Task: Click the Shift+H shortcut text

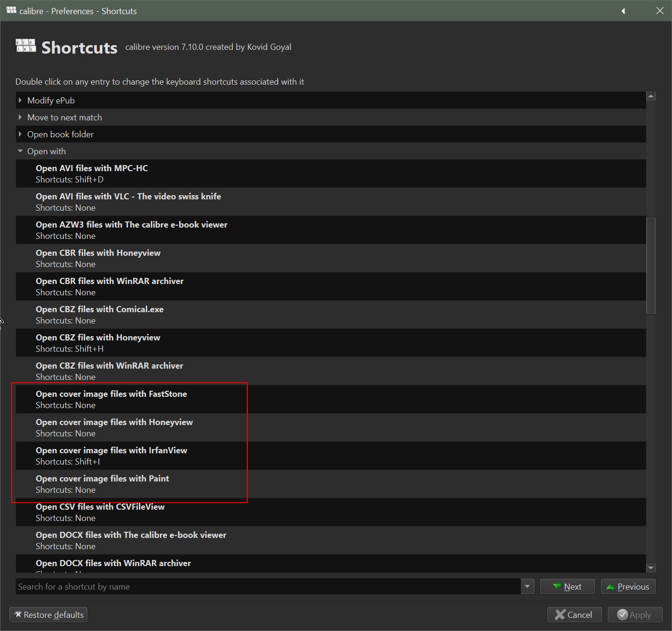Action: click(x=89, y=349)
